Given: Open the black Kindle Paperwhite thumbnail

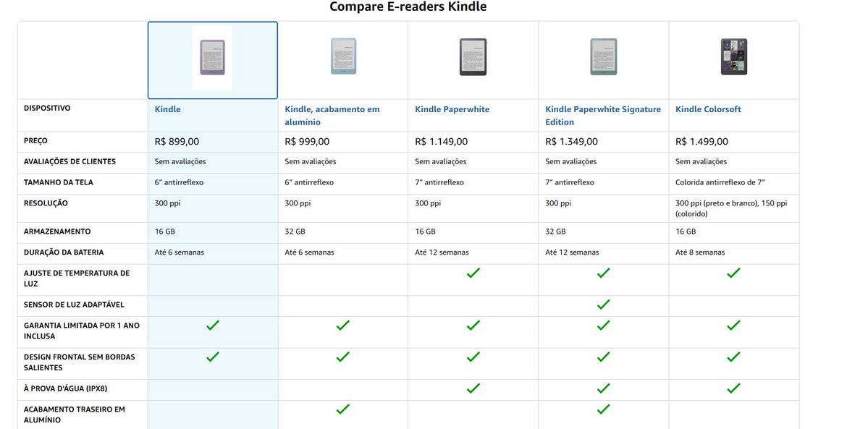Looking at the screenshot, I should 473,57.
